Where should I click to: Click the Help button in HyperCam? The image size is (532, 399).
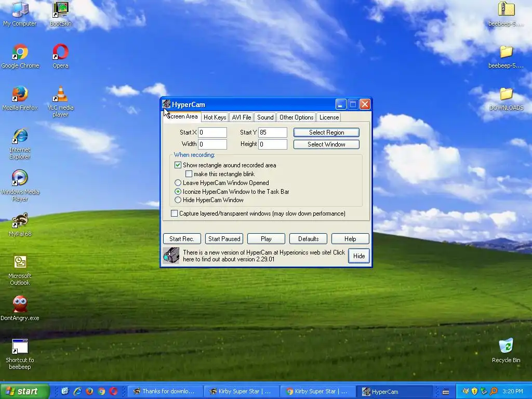pyautogui.click(x=350, y=239)
